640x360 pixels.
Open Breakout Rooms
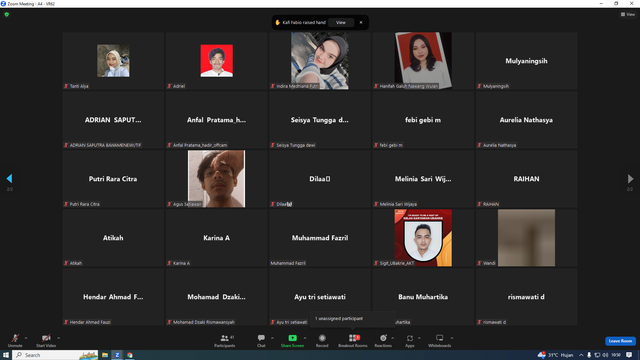(x=353, y=340)
